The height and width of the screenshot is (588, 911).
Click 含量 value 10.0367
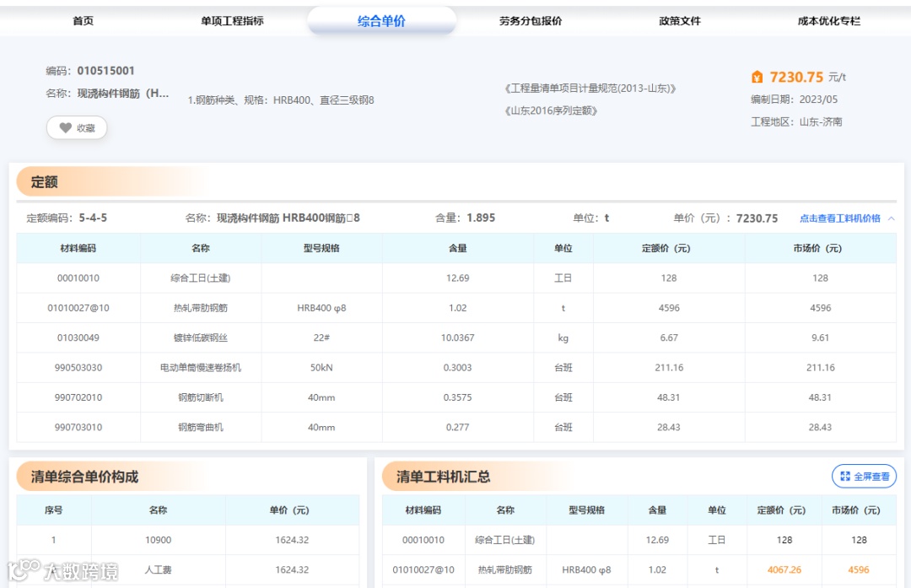click(458, 337)
